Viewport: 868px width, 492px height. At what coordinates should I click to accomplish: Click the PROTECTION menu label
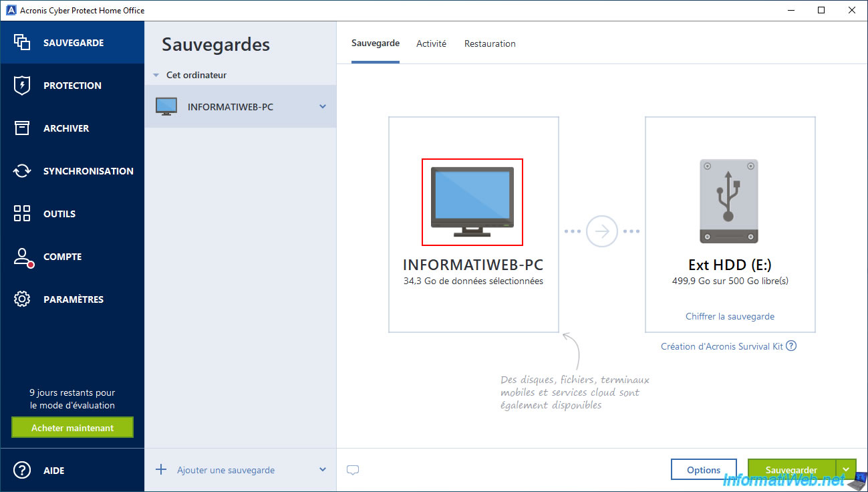pyautogui.click(x=72, y=86)
